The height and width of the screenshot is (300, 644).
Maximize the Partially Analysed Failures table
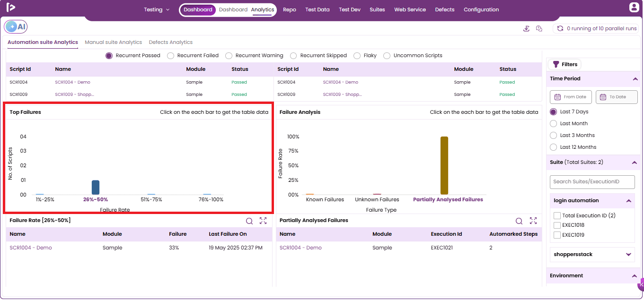click(x=533, y=221)
